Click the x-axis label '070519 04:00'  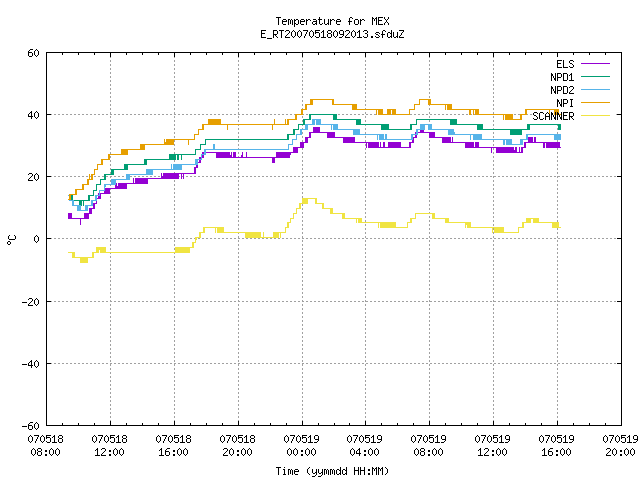pyautogui.click(x=364, y=446)
